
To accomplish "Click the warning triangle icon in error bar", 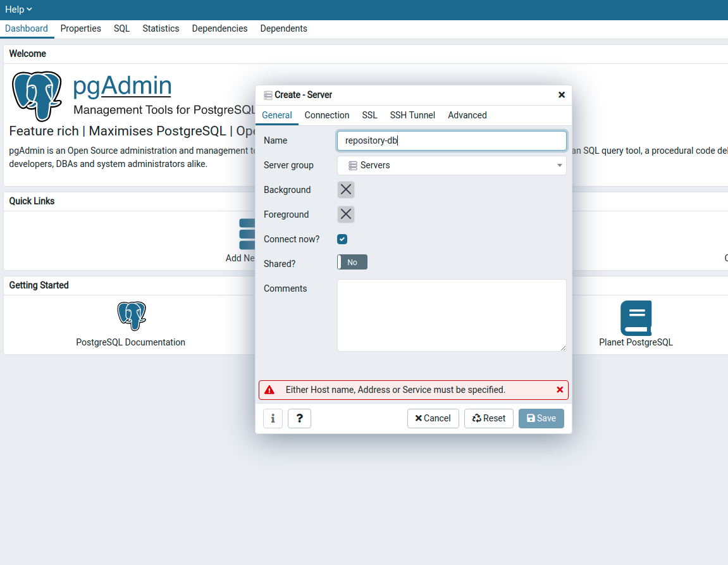I will (269, 390).
